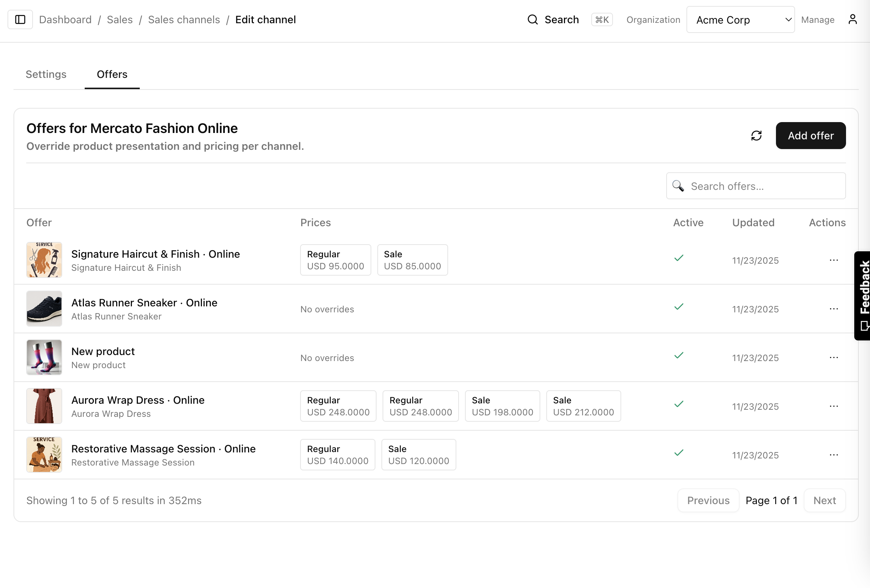This screenshot has height=588, width=870.
Task: Expand the Acme Corp organization dropdown
Action: pos(740,19)
